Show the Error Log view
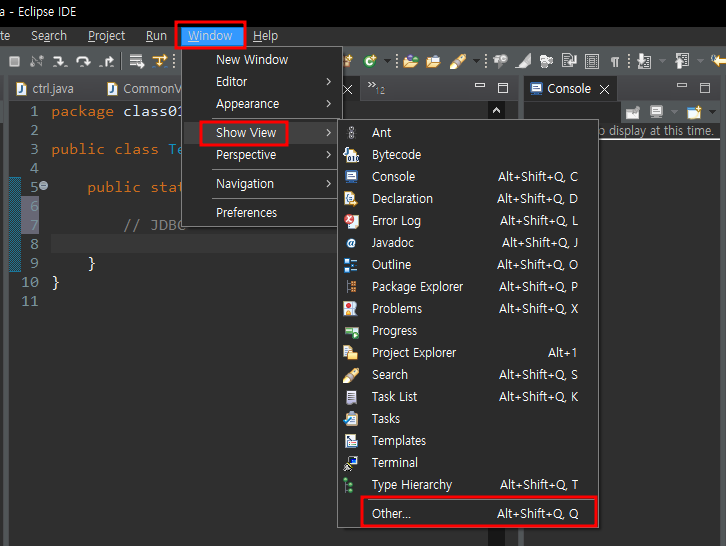Screen dimensions: 726x546 pyautogui.click(x=468, y=220)
